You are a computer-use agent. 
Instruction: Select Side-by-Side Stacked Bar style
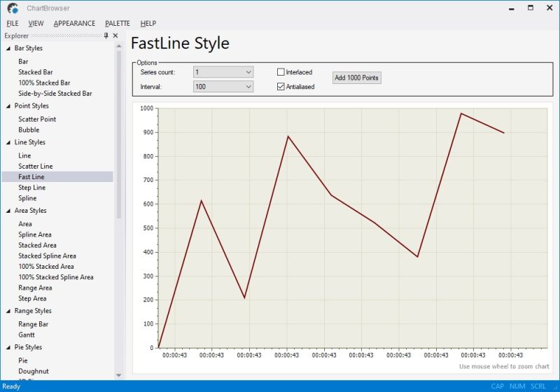55,94
